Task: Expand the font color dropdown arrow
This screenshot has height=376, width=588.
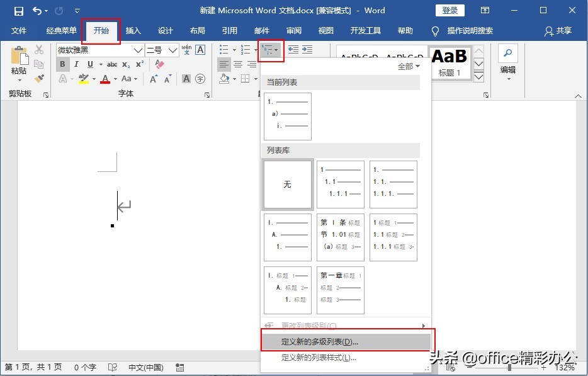Action: click(115, 79)
